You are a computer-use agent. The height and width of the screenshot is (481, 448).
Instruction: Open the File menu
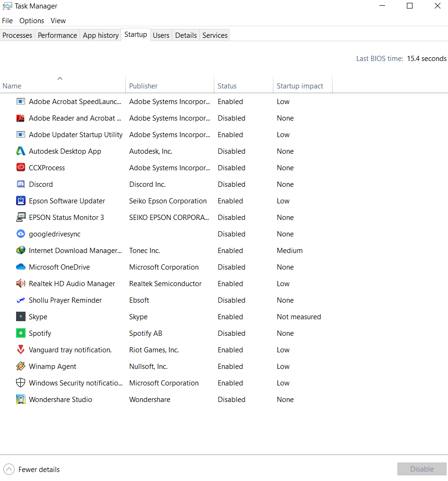click(x=7, y=21)
